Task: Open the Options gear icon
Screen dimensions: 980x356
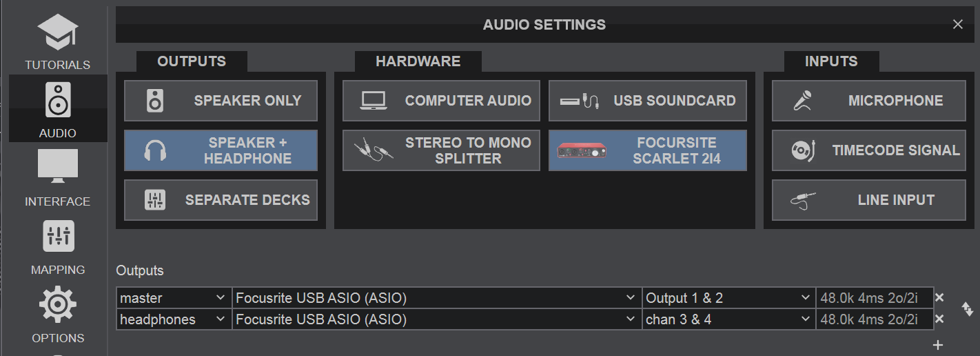Action: click(x=58, y=304)
